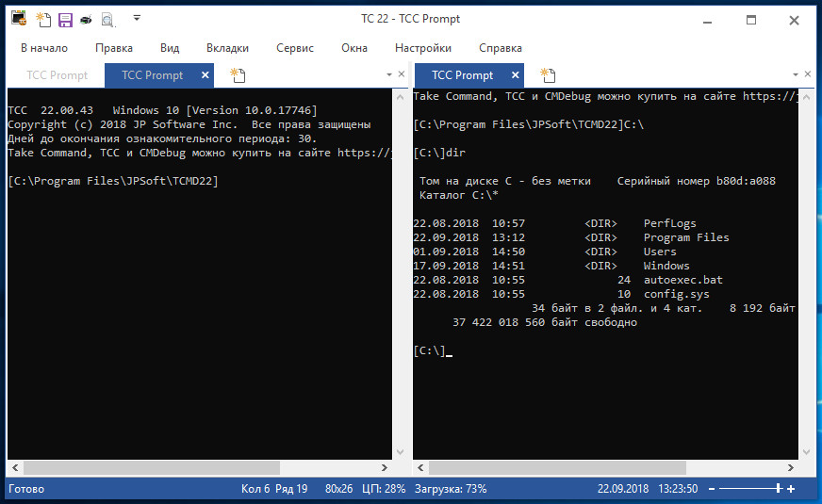
Task: Click the "config.sys" file entry
Action: 676,295
